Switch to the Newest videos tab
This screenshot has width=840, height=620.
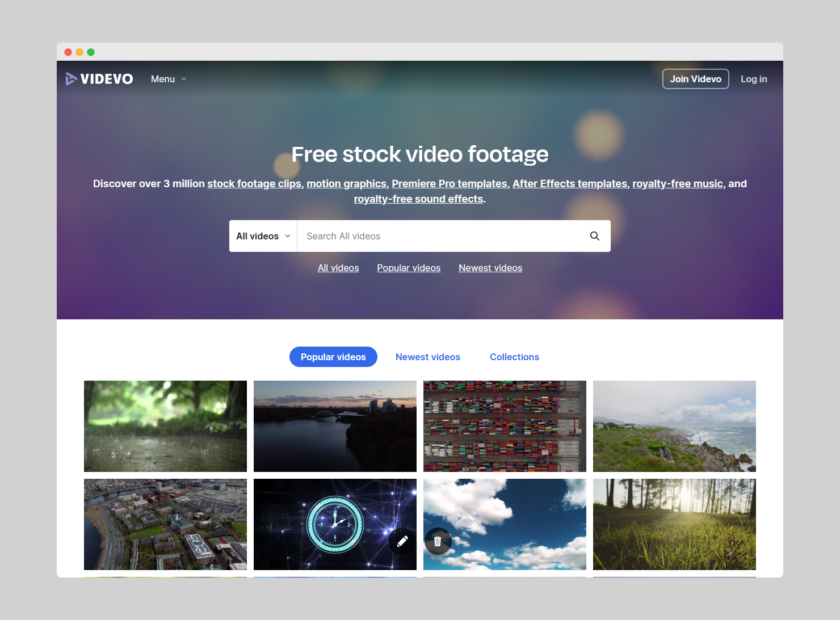point(427,357)
